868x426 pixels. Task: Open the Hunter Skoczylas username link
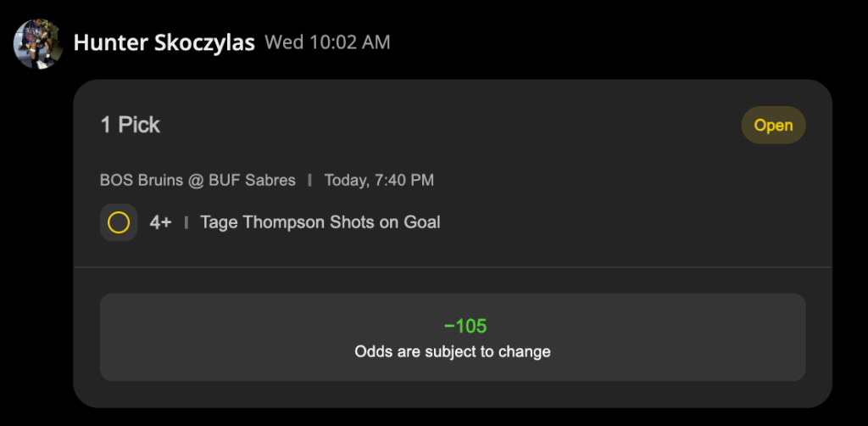click(164, 42)
